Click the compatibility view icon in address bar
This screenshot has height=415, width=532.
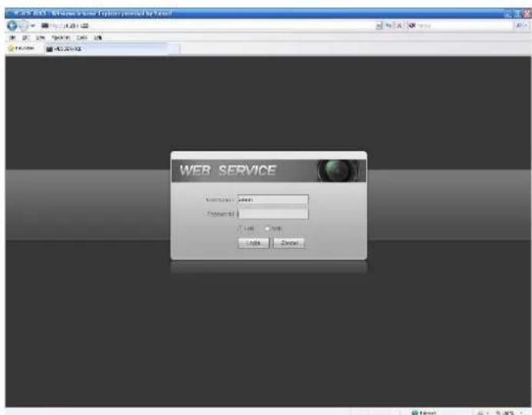379,25
